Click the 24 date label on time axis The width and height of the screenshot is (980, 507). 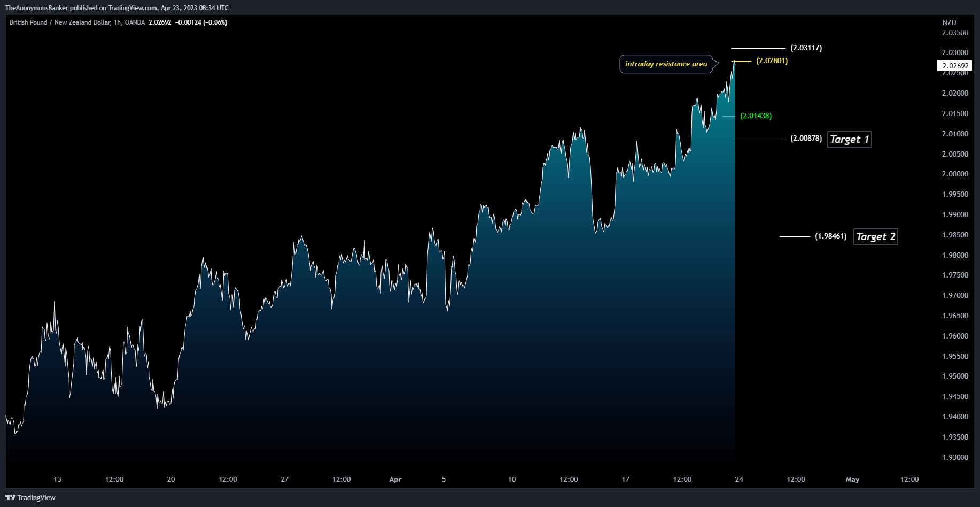[739, 479]
